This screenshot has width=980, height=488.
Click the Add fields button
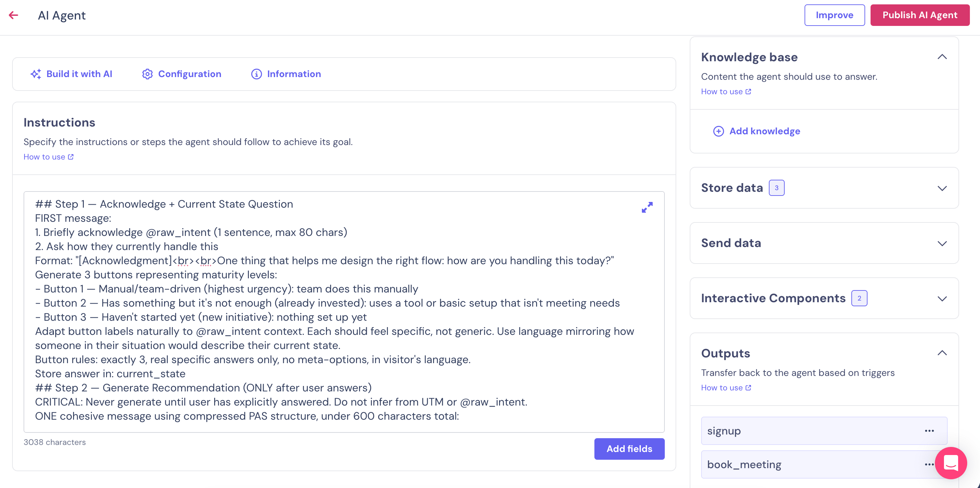pos(629,449)
